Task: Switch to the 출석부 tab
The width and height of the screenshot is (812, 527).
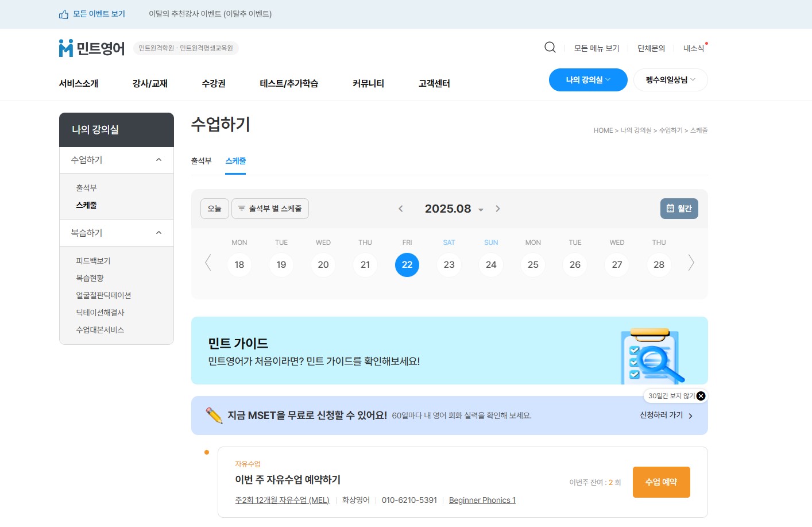Action: tap(201, 161)
